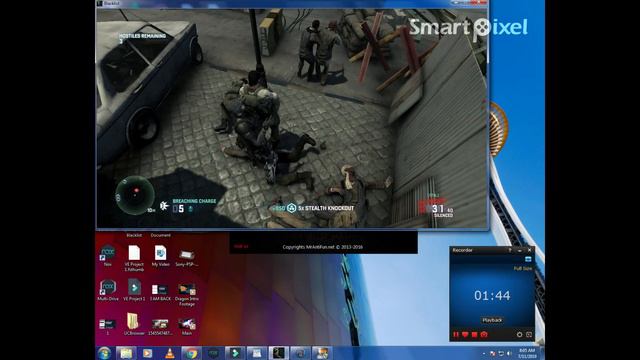Click the red heart icon in Recorder
640x360 pixels.
(465, 335)
